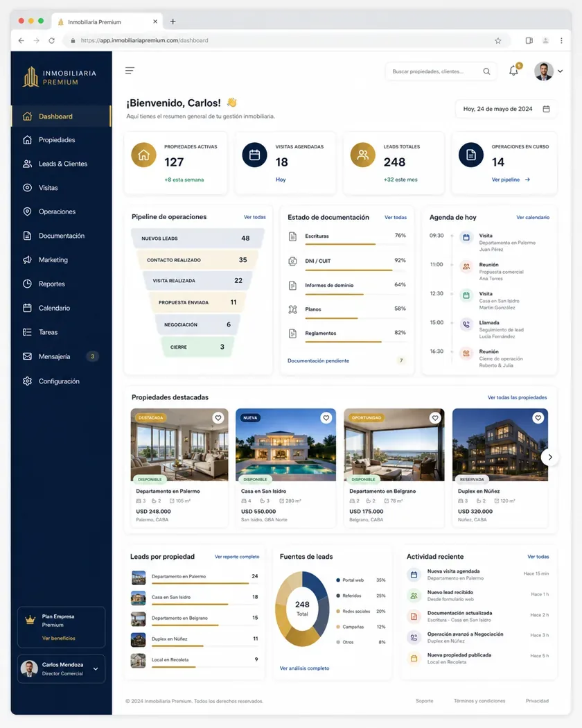Image resolution: width=582 pixels, height=728 pixels.
Task: Click the search magnifier icon
Action: pyautogui.click(x=486, y=71)
